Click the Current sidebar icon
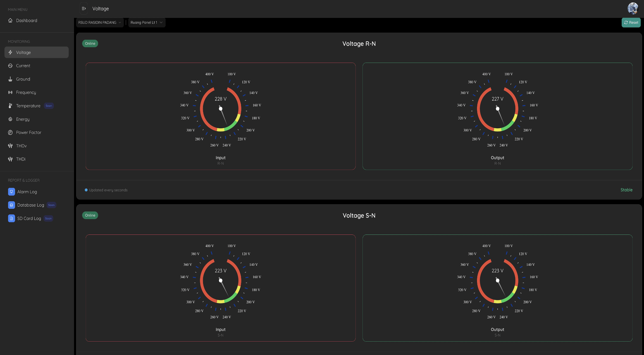The width and height of the screenshot is (644, 355). pyautogui.click(x=10, y=66)
